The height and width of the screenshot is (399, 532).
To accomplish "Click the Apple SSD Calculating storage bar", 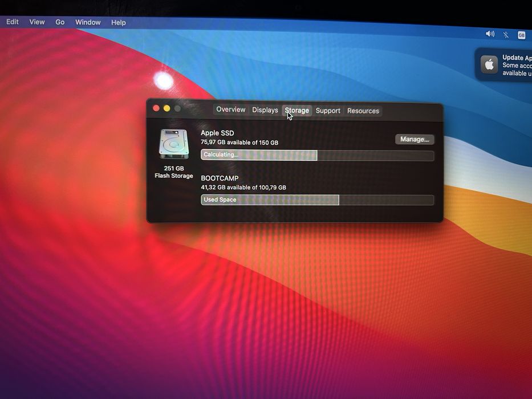I will (x=317, y=155).
